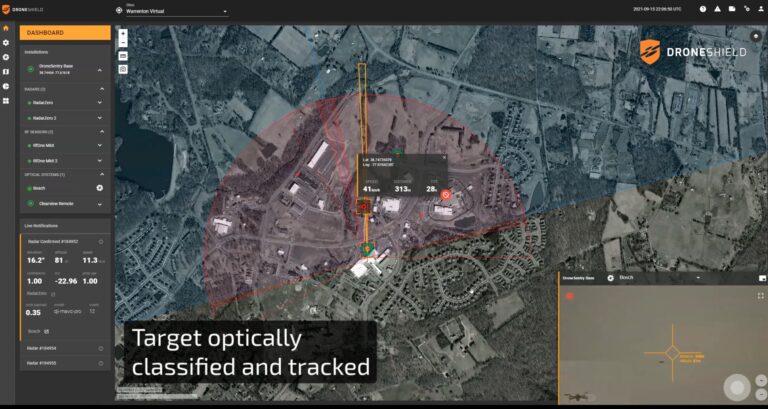The height and width of the screenshot is (409, 768).
Task: Collapse the Optical Systems section
Action: click(x=101, y=174)
